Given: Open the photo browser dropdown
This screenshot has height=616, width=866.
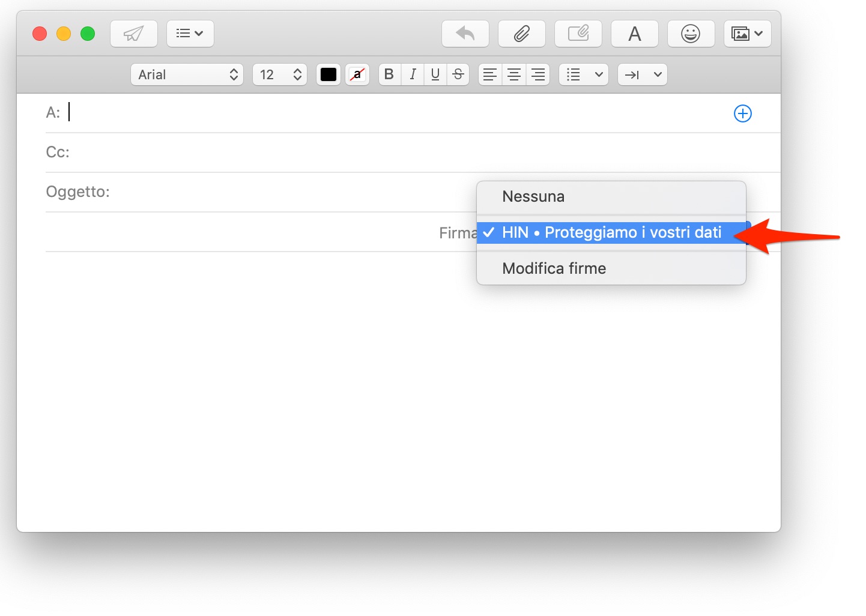Looking at the screenshot, I should [x=748, y=34].
